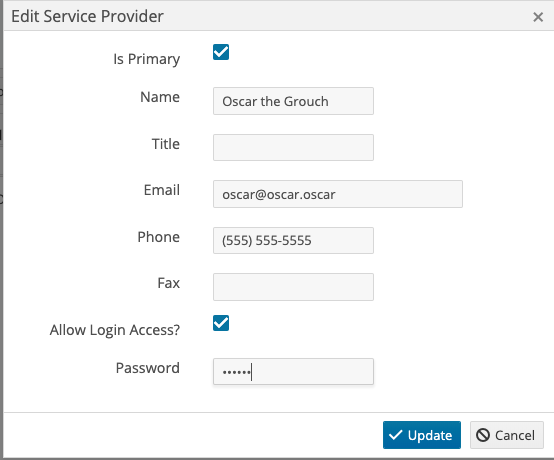Click the Edit Service Provider dialog title
Image resolution: width=554 pixels, height=460 pixels.
[87, 16]
